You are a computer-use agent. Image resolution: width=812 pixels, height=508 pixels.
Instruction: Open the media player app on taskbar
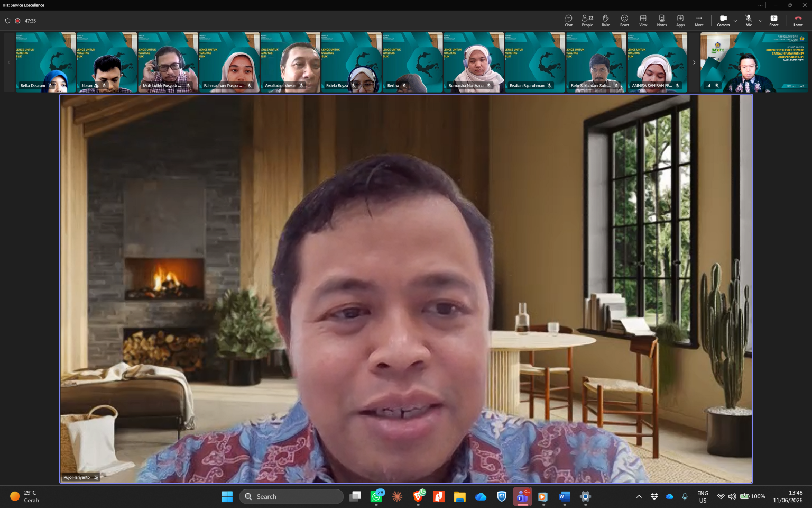(x=543, y=496)
